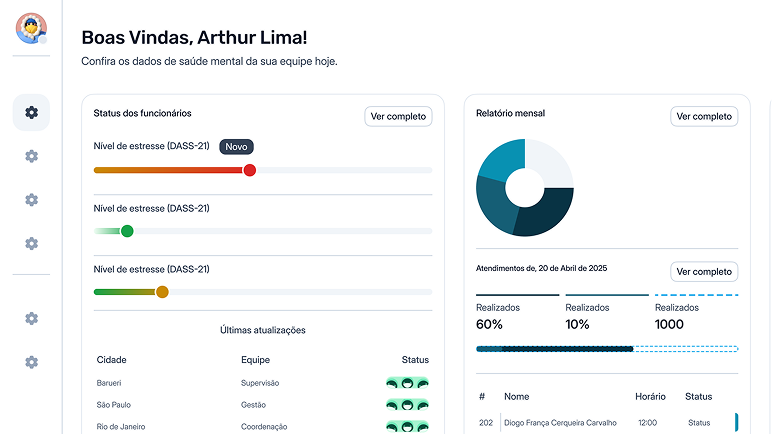Screen dimensions: 772x434
Task: Select the Rio de Janeiro city cell
Action: [121, 427]
